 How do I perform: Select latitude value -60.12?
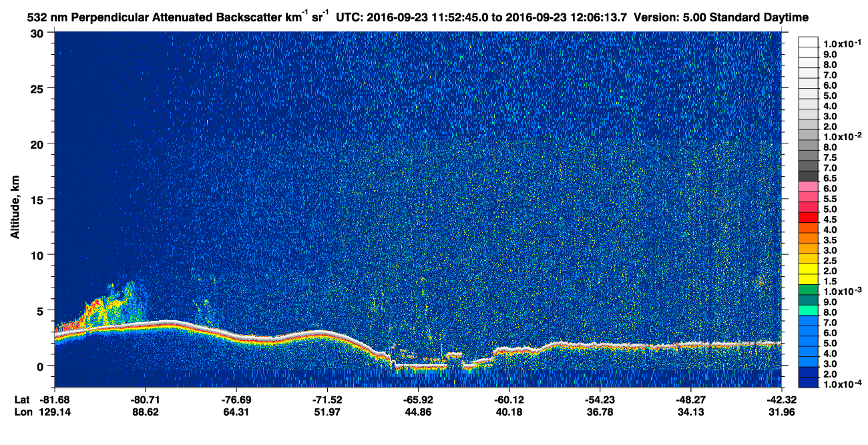click(x=508, y=399)
